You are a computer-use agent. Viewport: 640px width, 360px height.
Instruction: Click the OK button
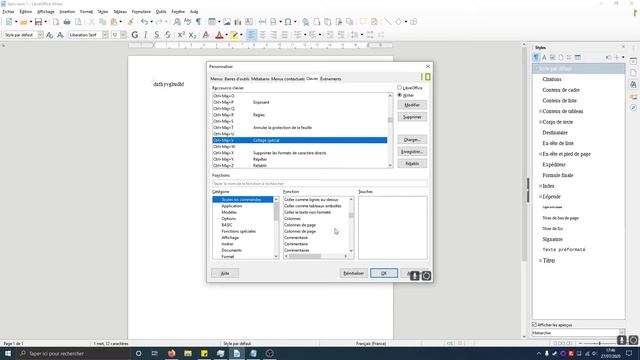point(384,273)
